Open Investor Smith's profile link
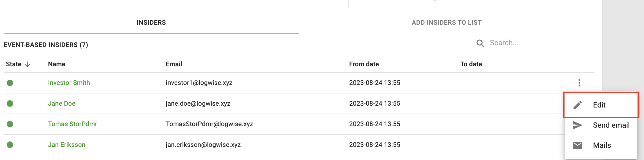This screenshot has height=160, width=644. click(x=69, y=83)
